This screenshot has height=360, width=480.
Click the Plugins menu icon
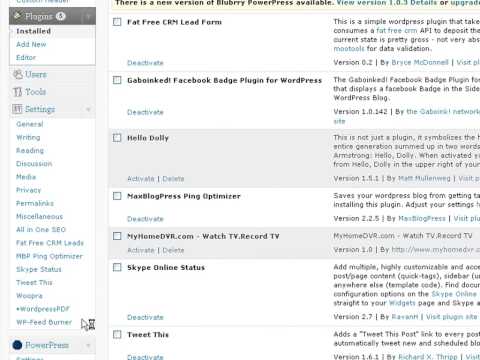(x=18, y=16)
